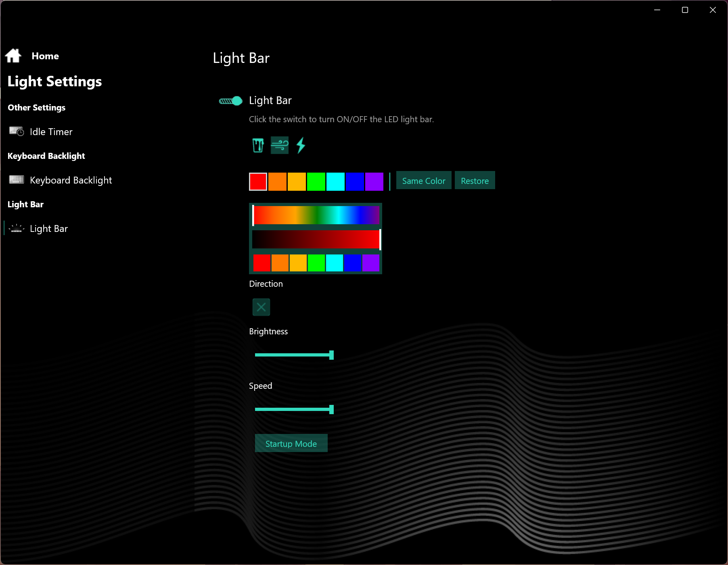Click the Speed slider track
The width and height of the screenshot is (728, 565).
pos(294,409)
